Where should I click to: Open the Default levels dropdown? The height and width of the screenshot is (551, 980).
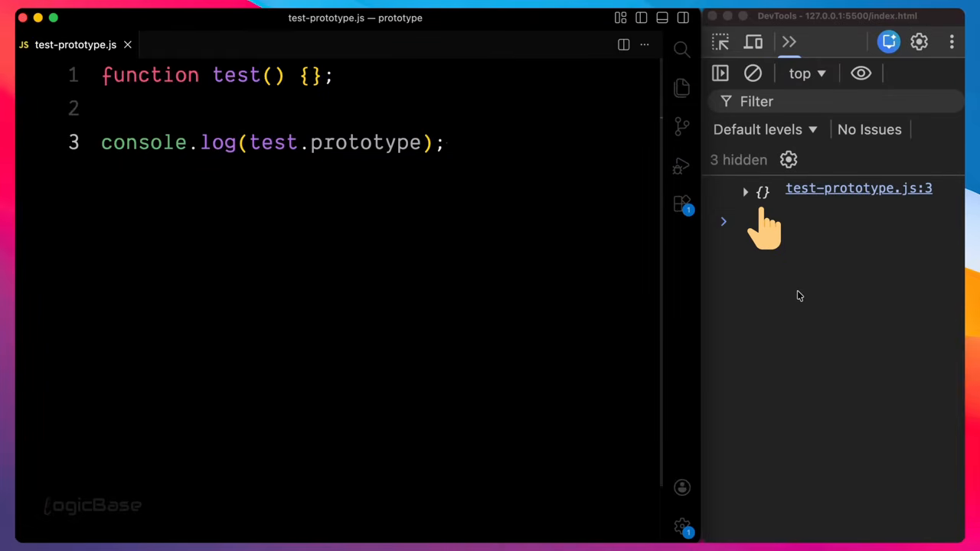click(765, 129)
